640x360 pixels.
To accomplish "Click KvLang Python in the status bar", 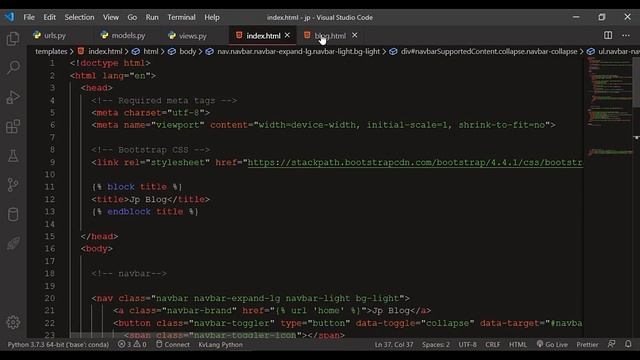I will (x=220, y=344).
